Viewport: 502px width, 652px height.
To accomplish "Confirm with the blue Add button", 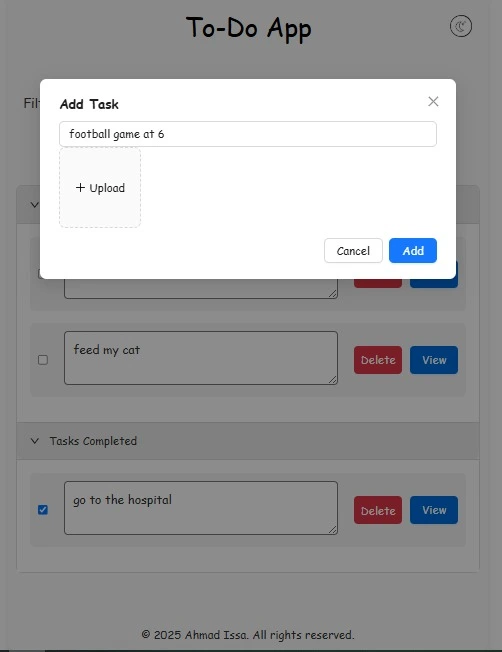I will click(413, 251).
